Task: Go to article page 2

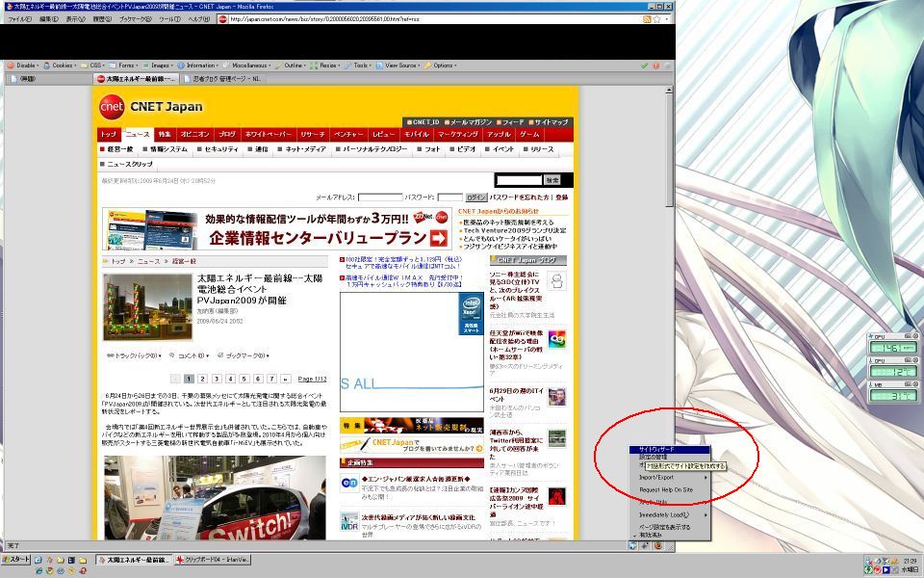Action: click(202, 379)
